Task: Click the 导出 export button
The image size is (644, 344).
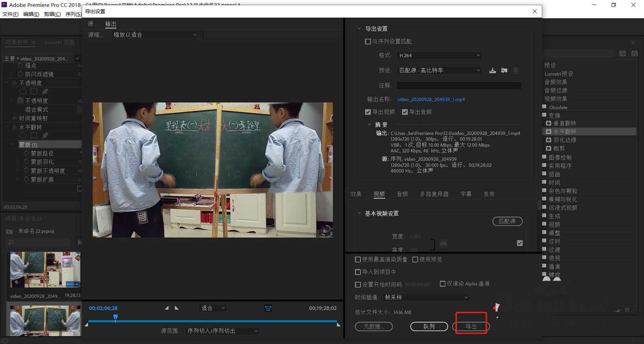Action: [471, 326]
